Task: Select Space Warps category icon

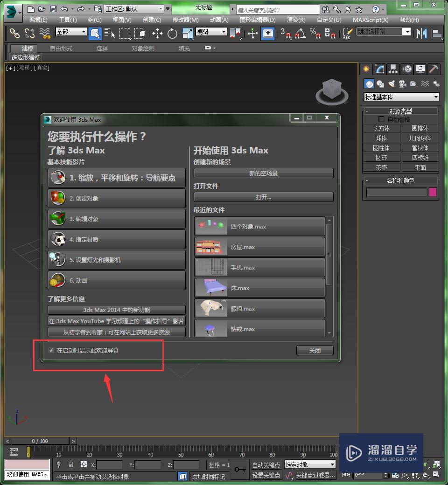Action: point(425,84)
